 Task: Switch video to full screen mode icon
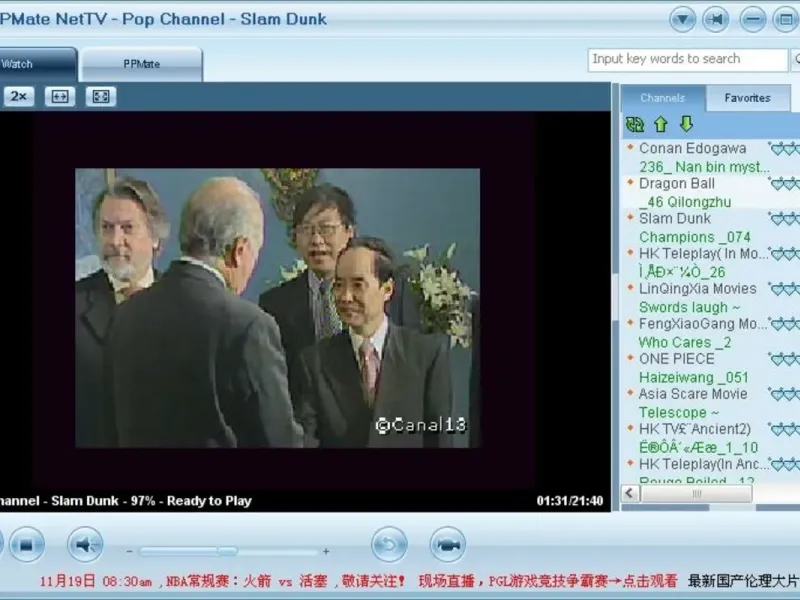101,96
